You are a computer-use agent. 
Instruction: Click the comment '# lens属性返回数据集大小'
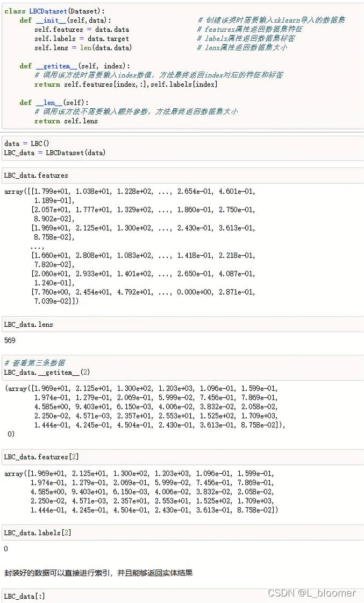tap(242, 48)
